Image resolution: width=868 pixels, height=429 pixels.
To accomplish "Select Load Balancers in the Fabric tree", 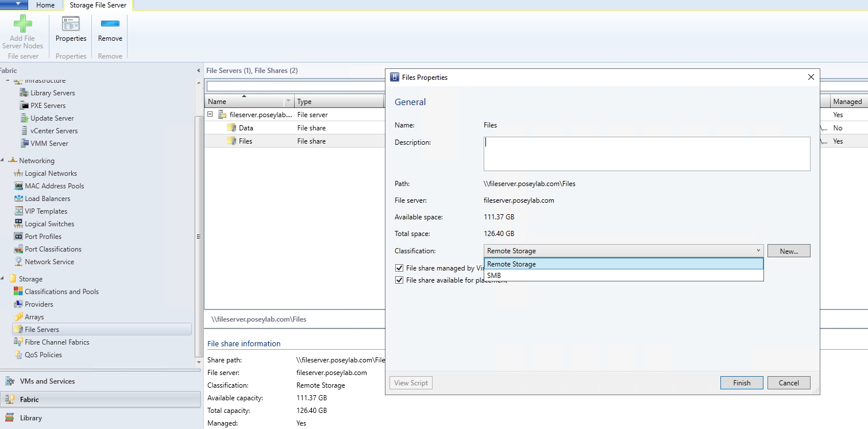I will tap(47, 198).
